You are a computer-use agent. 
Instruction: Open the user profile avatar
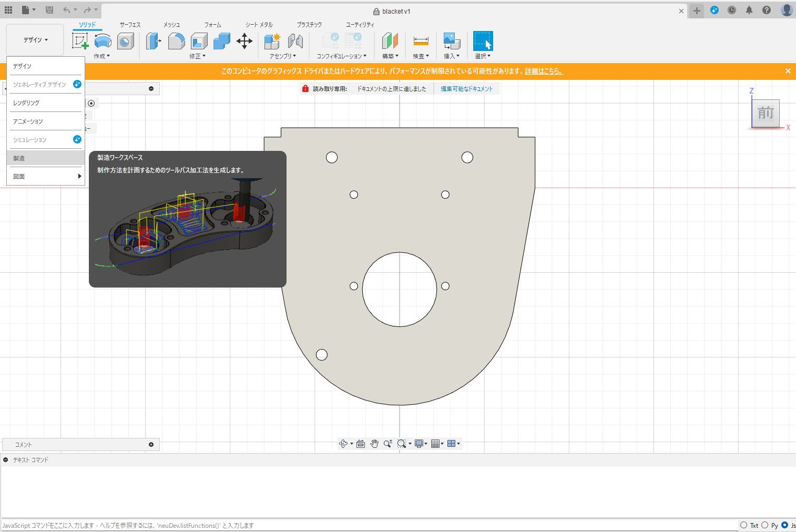pyautogui.click(x=787, y=10)
